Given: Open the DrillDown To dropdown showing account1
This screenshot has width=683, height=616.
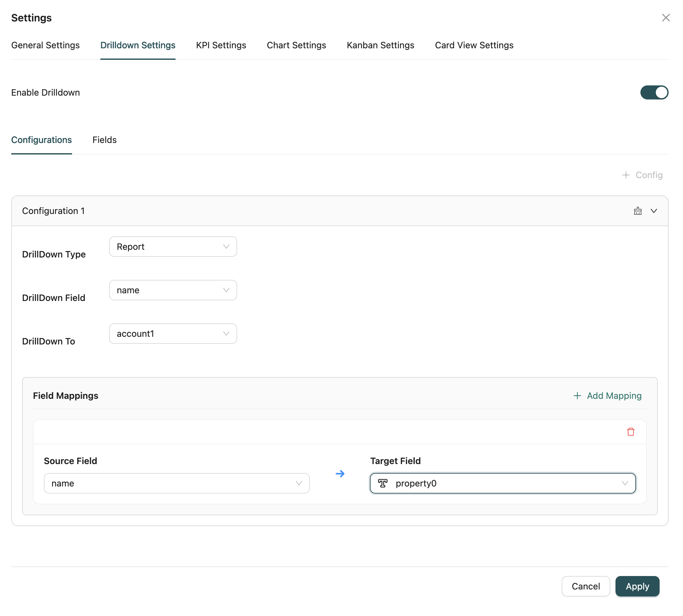Looking at the screenshot, I should click(x=173, y=333).
